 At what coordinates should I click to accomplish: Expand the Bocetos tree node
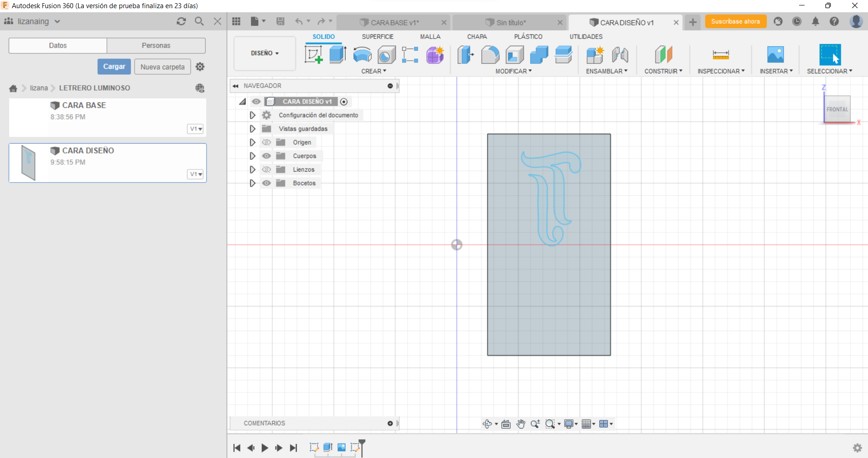pos(252,183)
